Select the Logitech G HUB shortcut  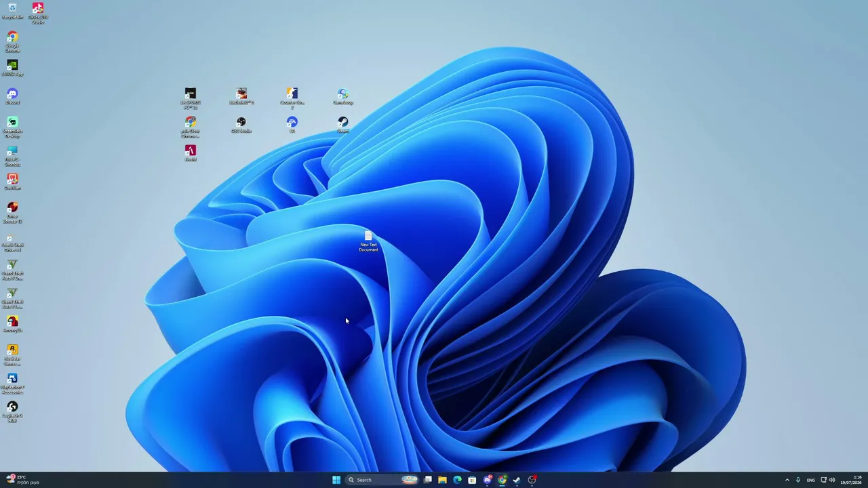click(x=12, y=411)
